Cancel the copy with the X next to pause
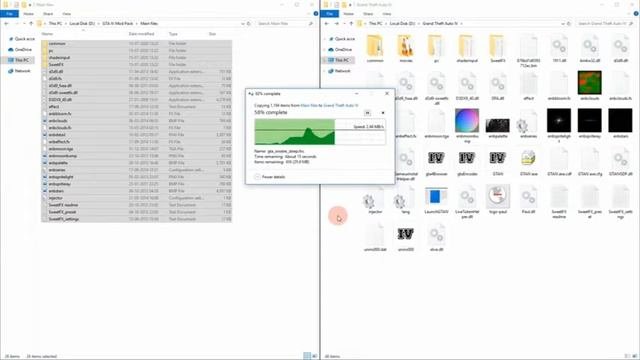Image resolution: width=640 pixels, height=360 pixels. tap(383, 113)
